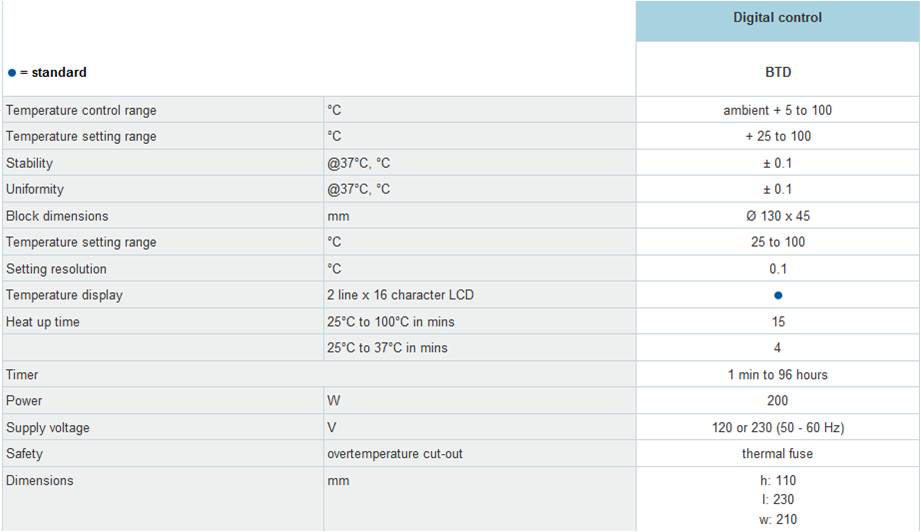Click the 'ambient + 5 to 100' value
Image resolution: width=921 pixels, height=532 pixels.
click(x=777, y=110)
